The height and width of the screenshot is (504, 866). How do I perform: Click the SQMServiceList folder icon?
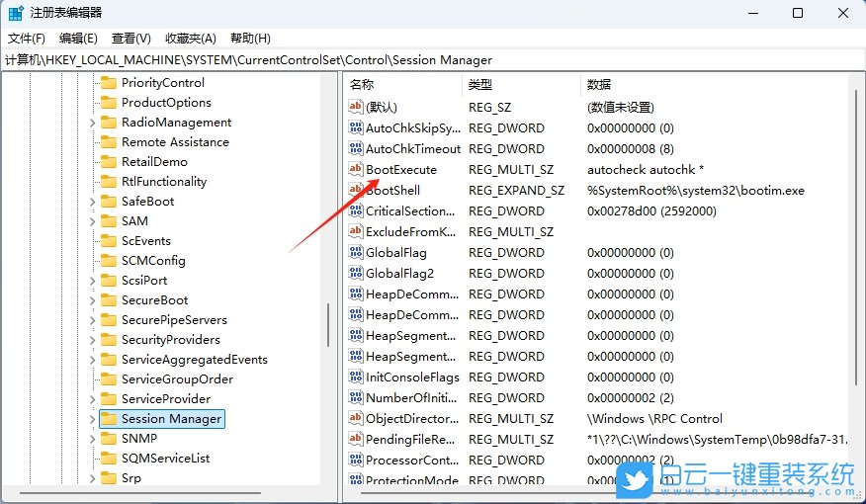(x=109, y=459)
